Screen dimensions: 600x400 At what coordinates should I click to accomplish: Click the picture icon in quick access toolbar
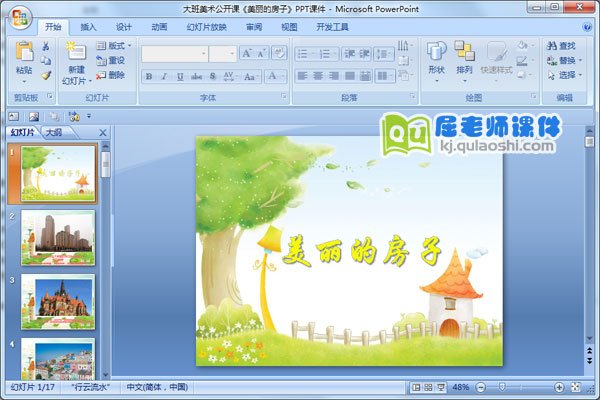34,116
